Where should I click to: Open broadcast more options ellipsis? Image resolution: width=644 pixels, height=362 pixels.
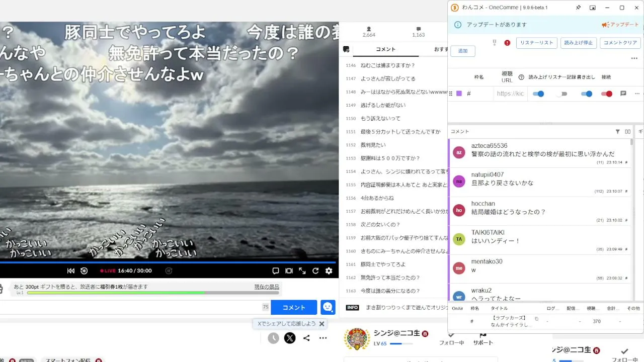(323, 338)
